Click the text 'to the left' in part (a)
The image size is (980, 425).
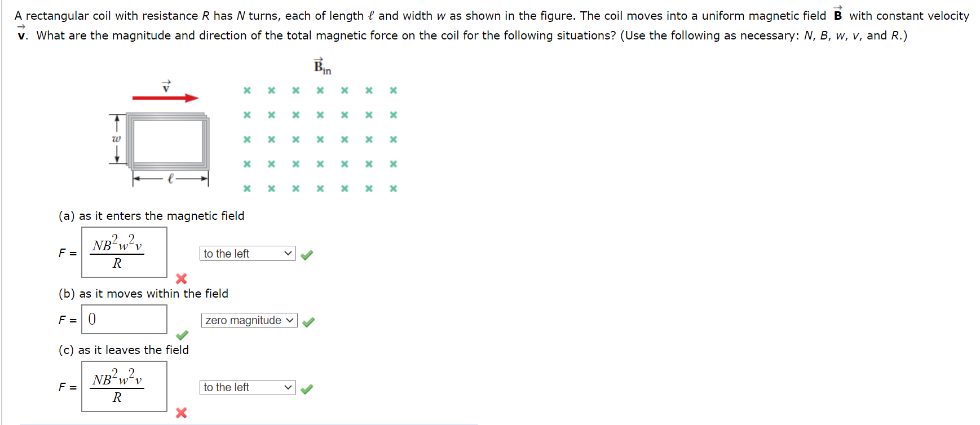pyautogui.click(x=226, y=253)
